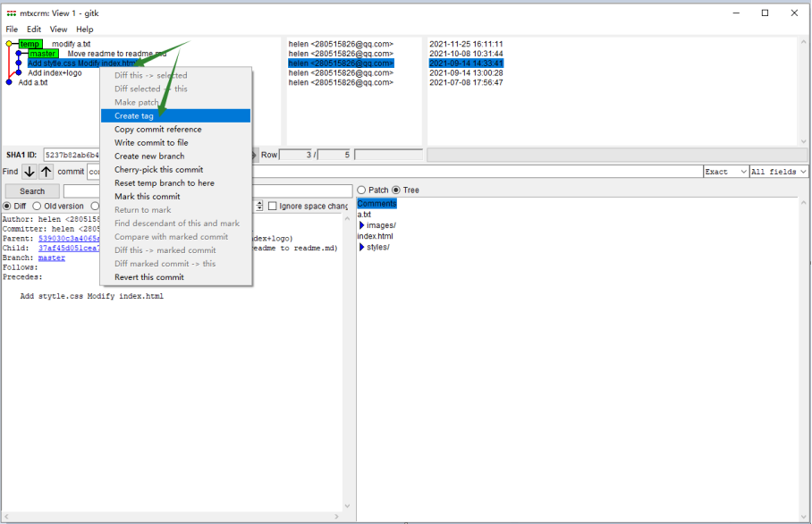Choose Copy commit reference
The image size is (812, 524).
point(175,129)
